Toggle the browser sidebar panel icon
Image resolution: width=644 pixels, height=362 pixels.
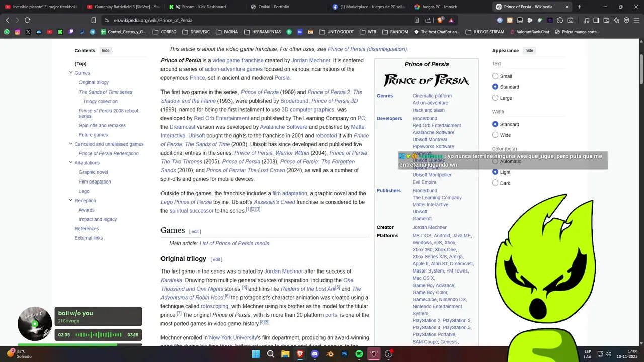596,20
